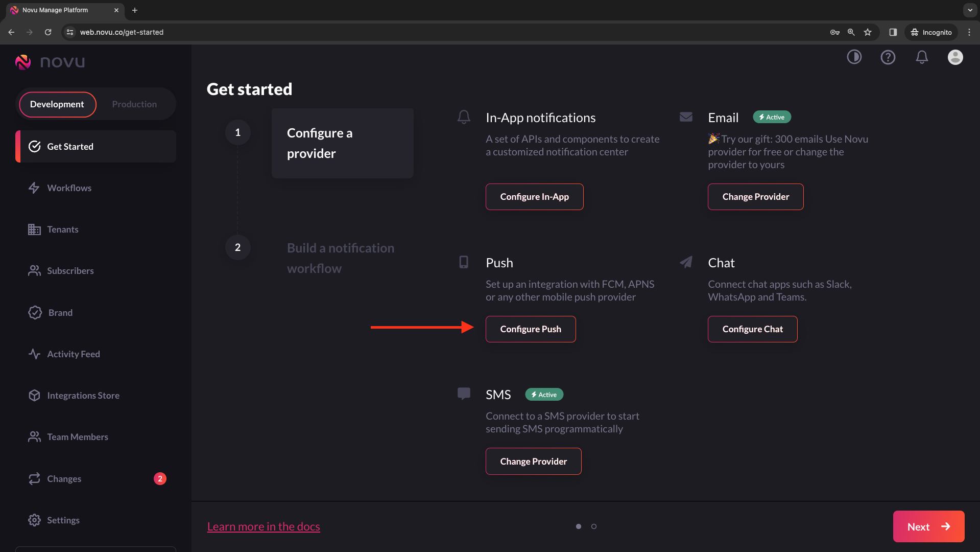Screen dimensions: 980x552
Task: Click Change Provider under Email
Action: [755, 197]
